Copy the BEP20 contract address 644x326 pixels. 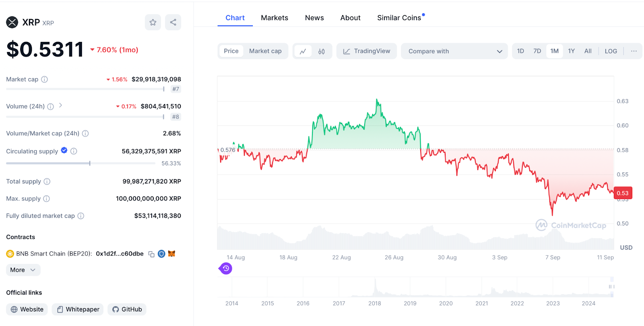(x=151, y=254)
